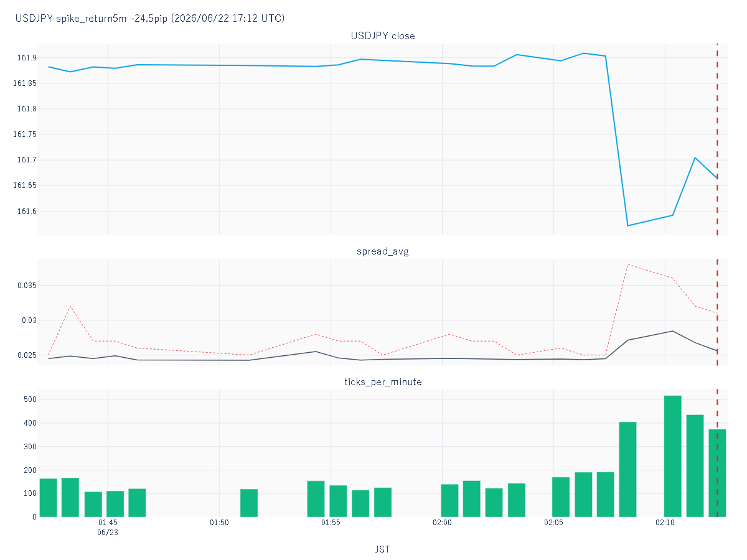Click the red dotted spread peak near 0.038
The image size is (747, 560).
click(x=628, y=264)
